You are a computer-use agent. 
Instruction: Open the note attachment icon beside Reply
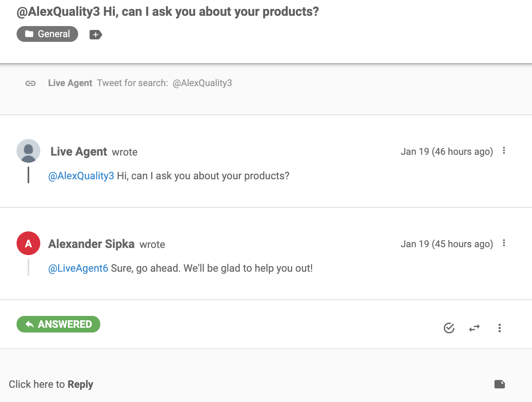(x=499, y=384)
